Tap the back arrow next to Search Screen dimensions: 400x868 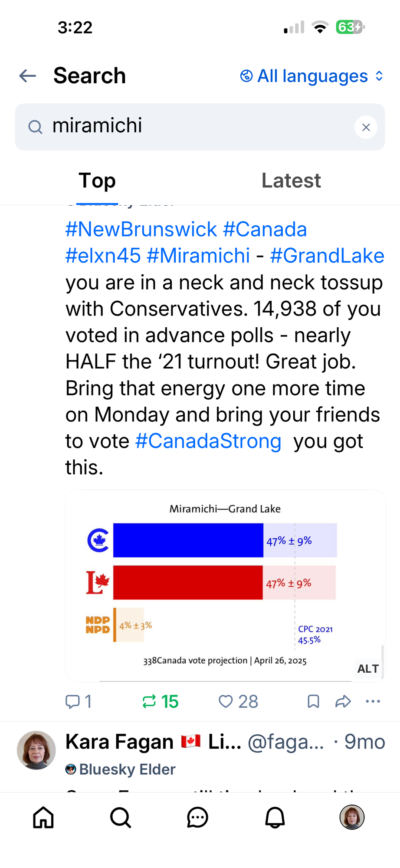pyautogui.click(x=28, y=76)
